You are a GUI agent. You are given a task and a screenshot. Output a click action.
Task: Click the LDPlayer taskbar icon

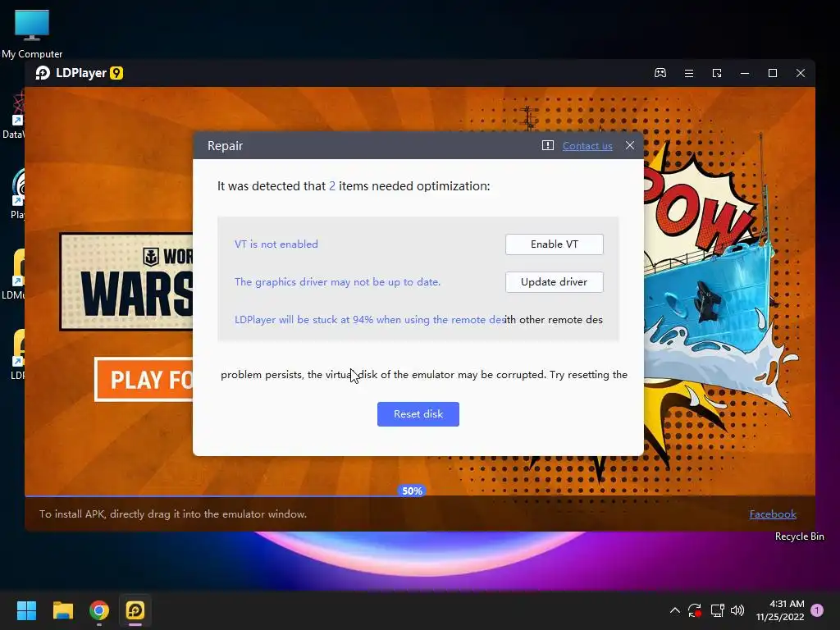pyautogui.click(x=135, y=610)
